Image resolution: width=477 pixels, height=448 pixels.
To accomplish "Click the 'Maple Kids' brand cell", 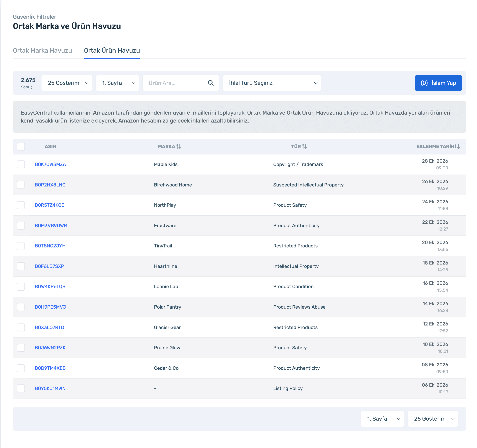I will (166, 164).
